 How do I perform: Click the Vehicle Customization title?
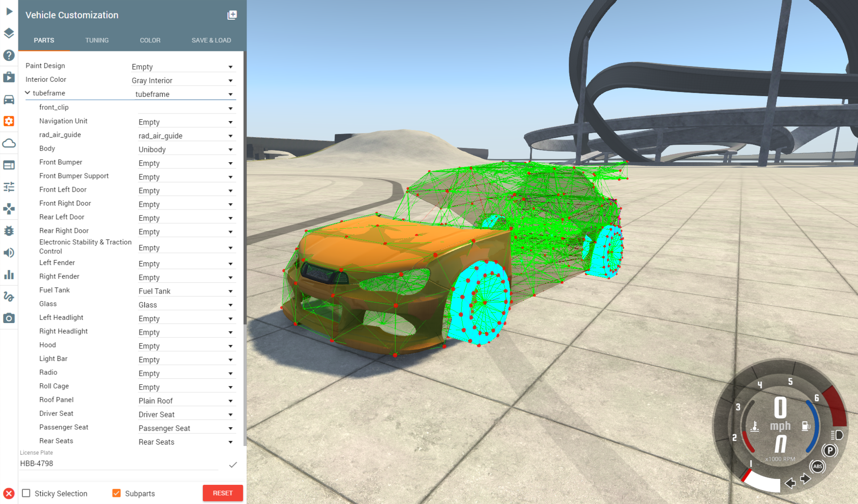click(x=72, y=15)
